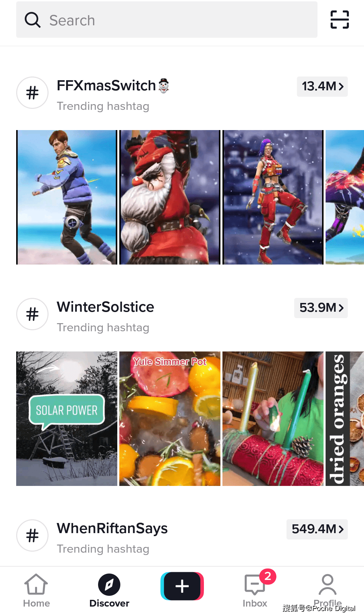Image resolution: width=364 pixels, height=616 pixels.
Task: Open the WinterSolstice hashtag title
Action: click(x=105, y=307)
